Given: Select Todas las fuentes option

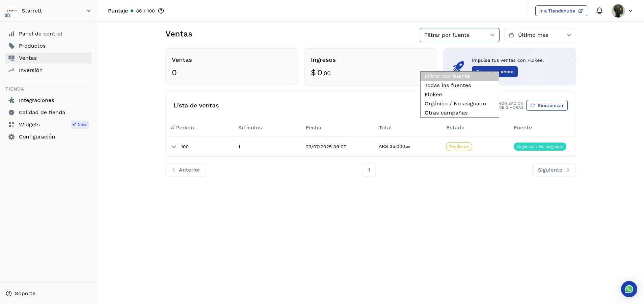Looking at the screenshot, I should 448,85.
